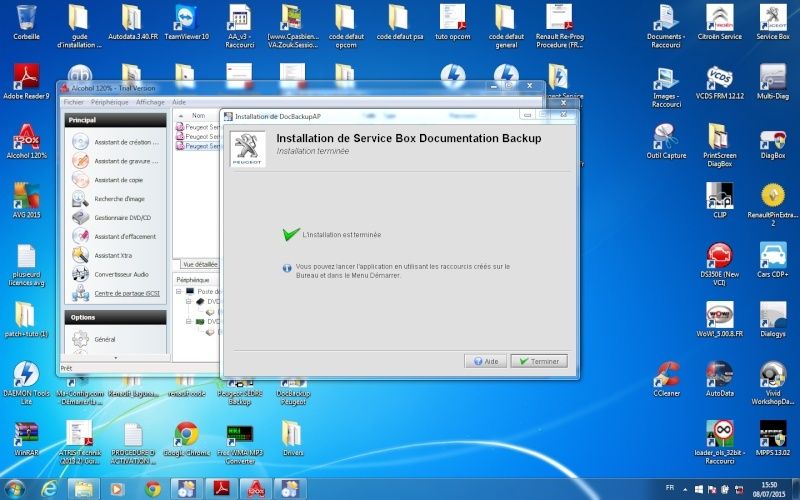The height and width of the screenshot is (500, 800).
Task: Open Périphérique menu in Alcohol 120%
Action: point(110,102)
